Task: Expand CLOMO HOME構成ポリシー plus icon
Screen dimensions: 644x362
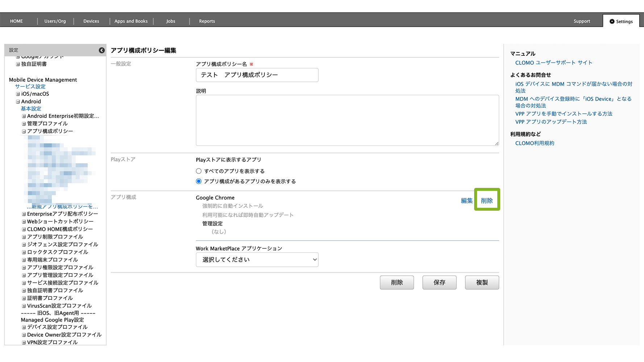Action: [24, 230]
